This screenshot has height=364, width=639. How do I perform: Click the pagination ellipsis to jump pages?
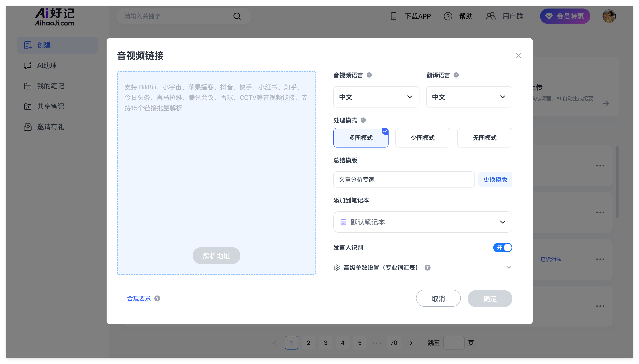pyautogui.click(x=376, y=343)
